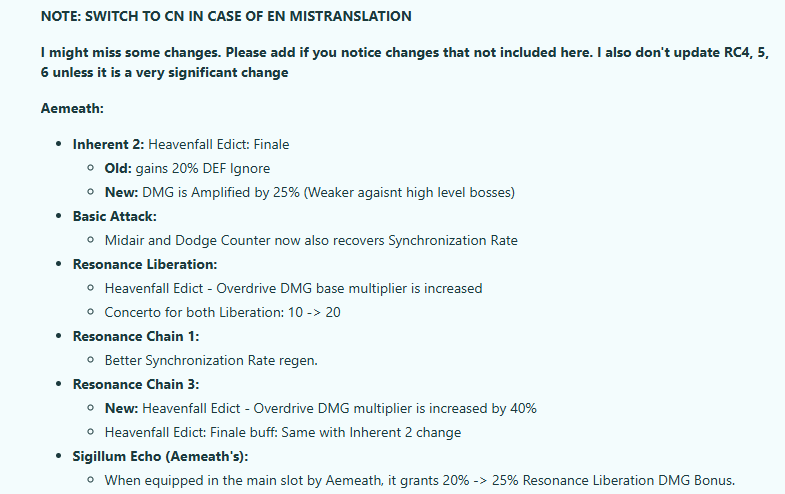Screen dimensions: 785x494
Task: Click the Overdrive DMG base multiplier line
Action: (293, 288)
